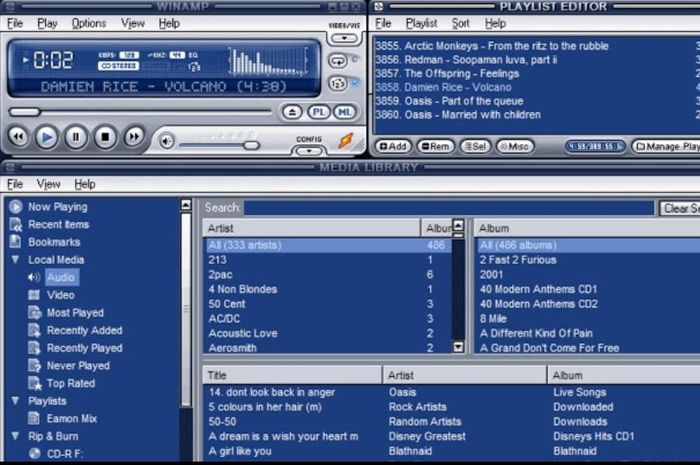Open Winamp Options menu
This screenshot has height=465, width=700.
89,23
